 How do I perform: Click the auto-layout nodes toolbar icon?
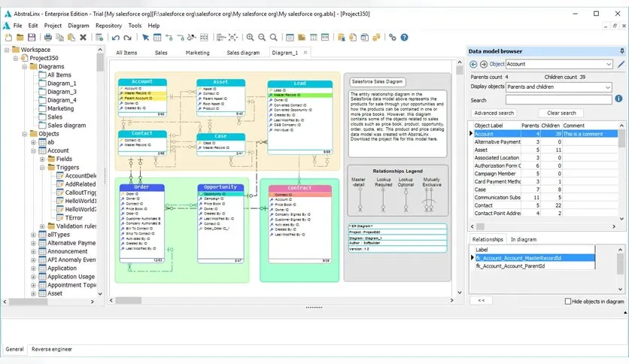pyautogui.click(x=233, y=38)
